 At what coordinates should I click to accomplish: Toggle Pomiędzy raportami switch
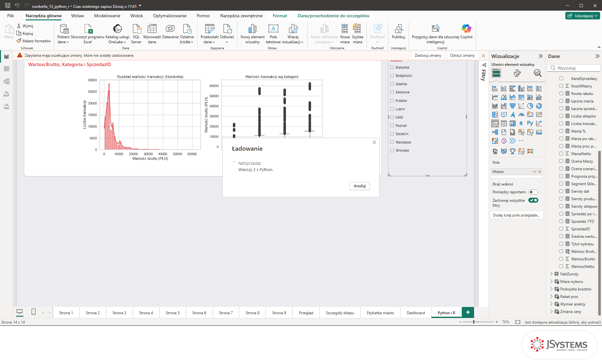533,192
